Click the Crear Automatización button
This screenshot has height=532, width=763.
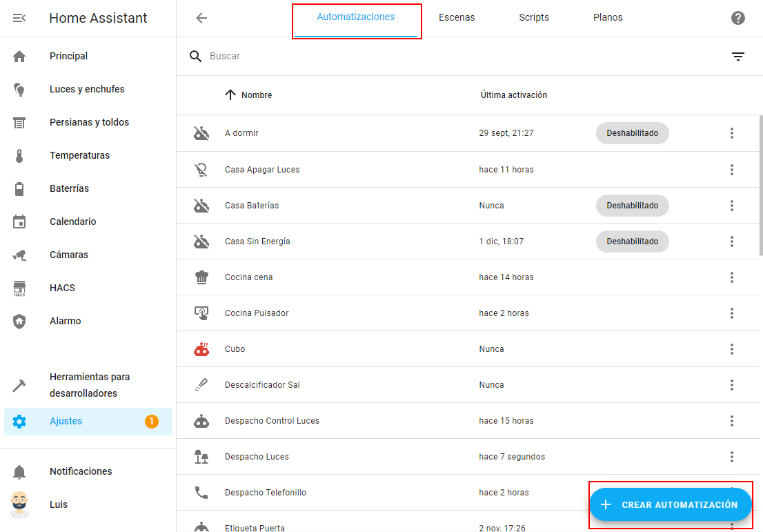(x=670, y=504)
